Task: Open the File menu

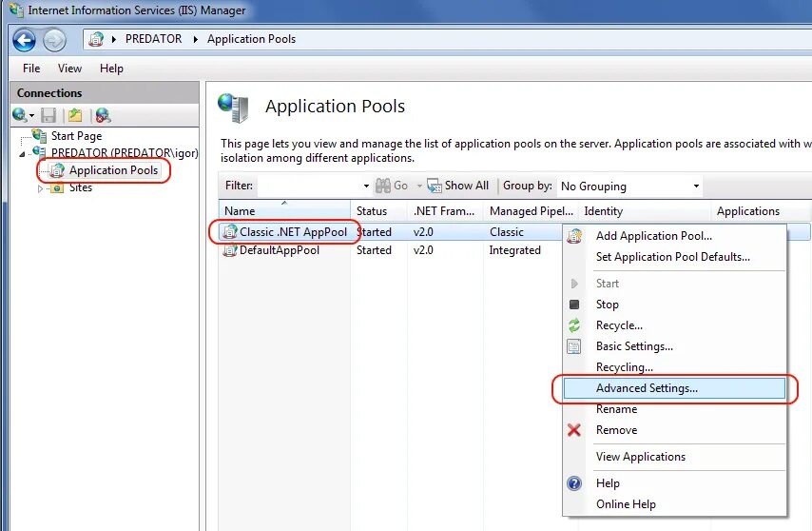Action: [x=31, y=69]
